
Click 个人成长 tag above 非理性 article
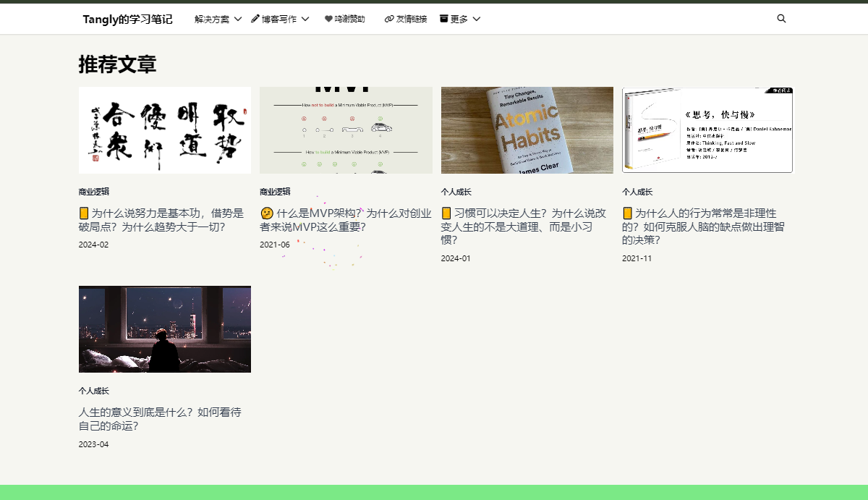637,192
